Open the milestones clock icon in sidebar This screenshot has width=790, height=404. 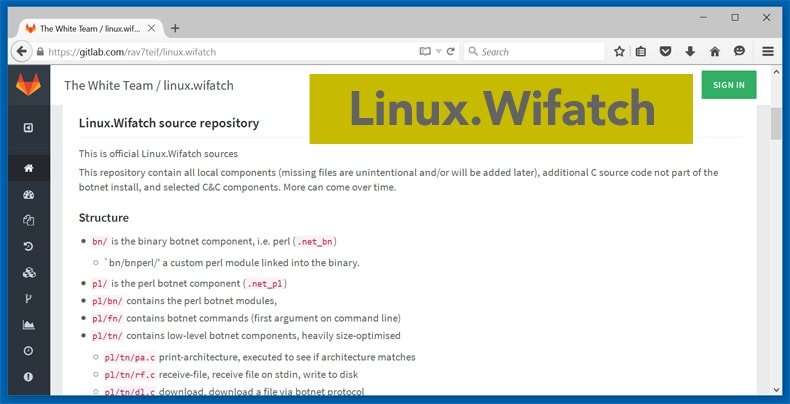[29, 351]
